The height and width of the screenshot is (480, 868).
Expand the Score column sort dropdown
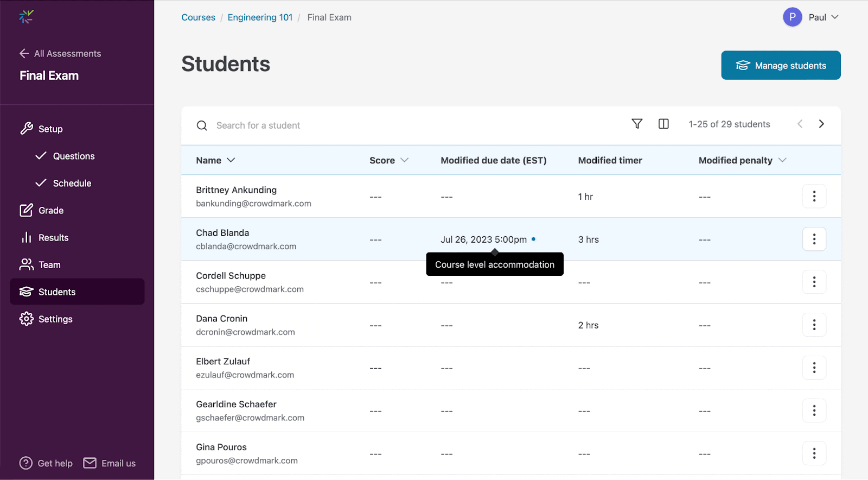pos(404,160)
